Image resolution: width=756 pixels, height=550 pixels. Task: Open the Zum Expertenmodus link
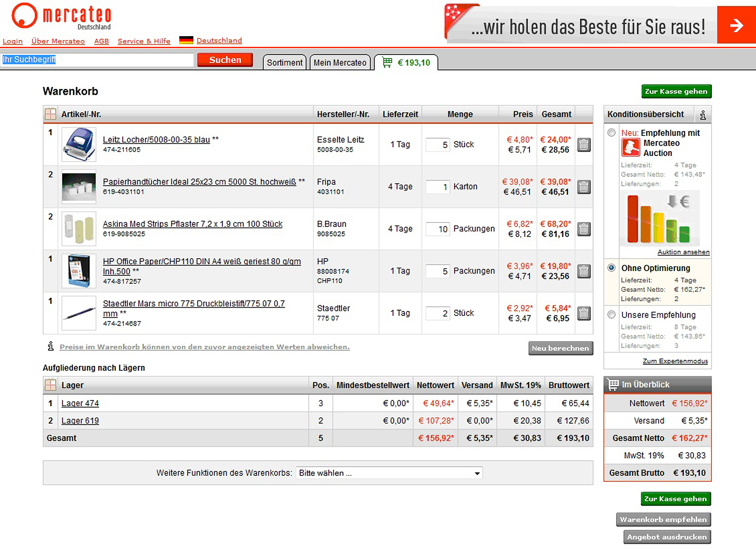pos(675,361)
